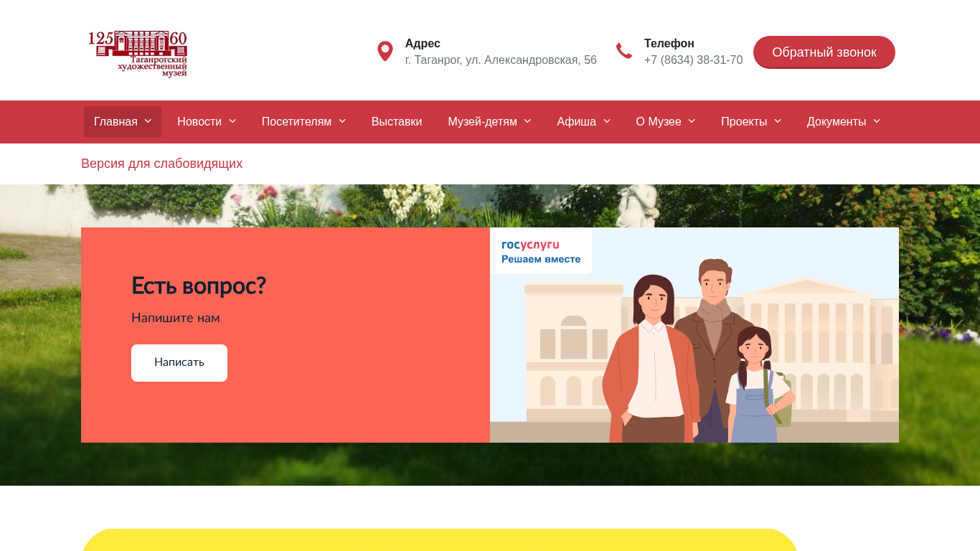Go to the Посетителям menu item
This screenshot has width=980, height=551.
pos(296,122)
